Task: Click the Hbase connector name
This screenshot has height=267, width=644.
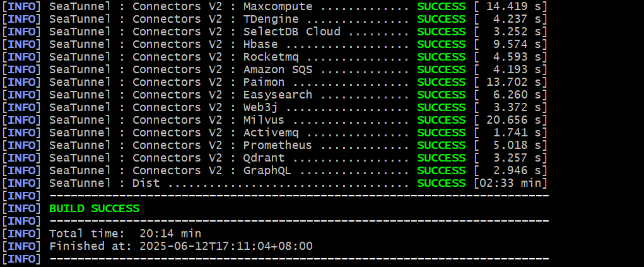Action: pos(261,44)
